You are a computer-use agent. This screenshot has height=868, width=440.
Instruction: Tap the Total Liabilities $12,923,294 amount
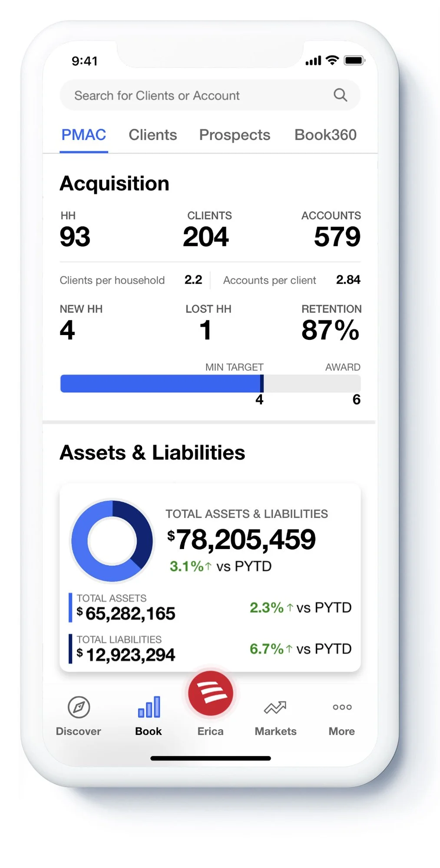click(126, 655)
